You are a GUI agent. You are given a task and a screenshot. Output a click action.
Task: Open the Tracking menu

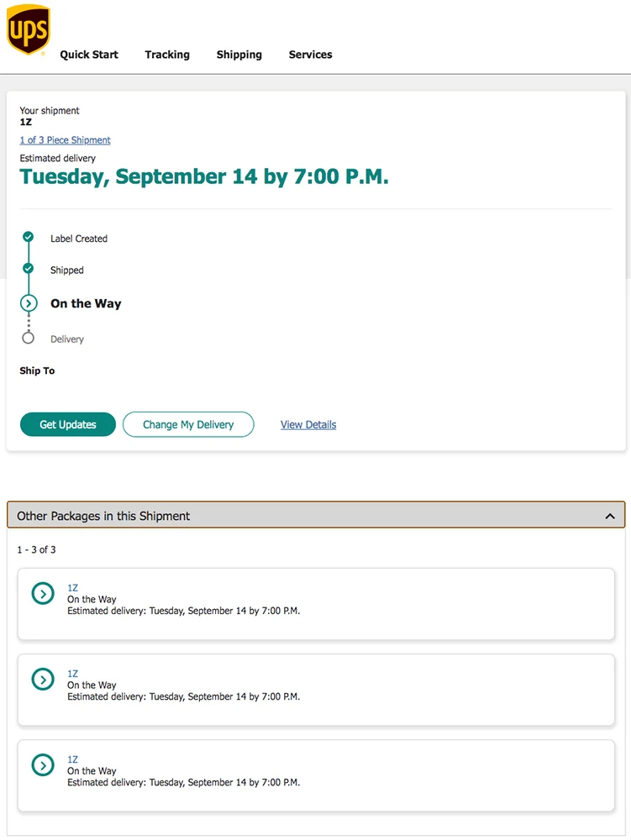[167, 55]
